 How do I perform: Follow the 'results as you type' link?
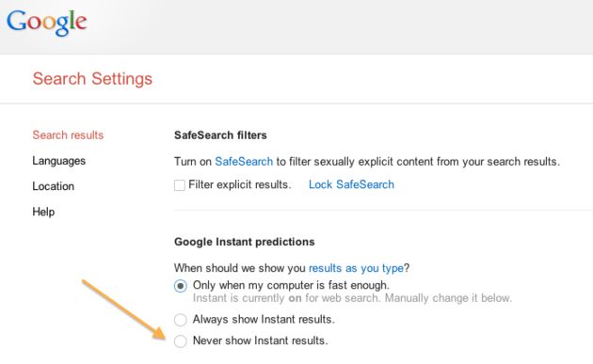point(356,268)
